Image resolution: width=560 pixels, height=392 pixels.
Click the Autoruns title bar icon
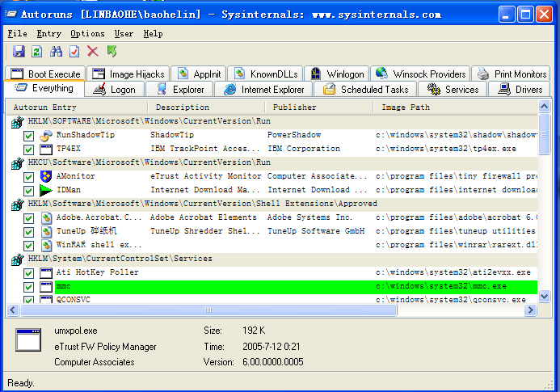click(x=11, y=15)
